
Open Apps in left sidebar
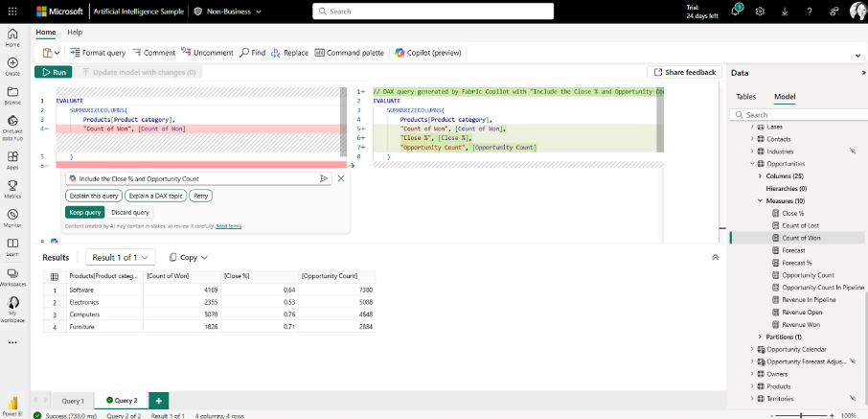pyautogui.click(x=12, y=159)
